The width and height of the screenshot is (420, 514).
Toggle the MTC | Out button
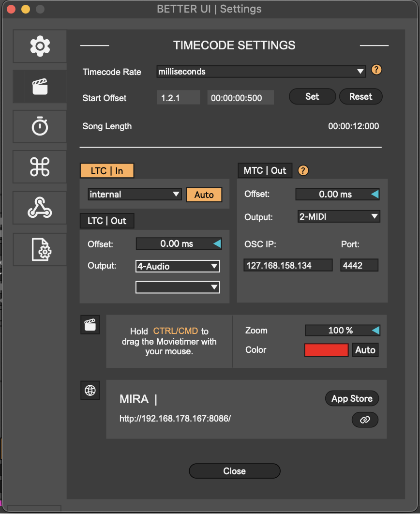coord(265,171)
